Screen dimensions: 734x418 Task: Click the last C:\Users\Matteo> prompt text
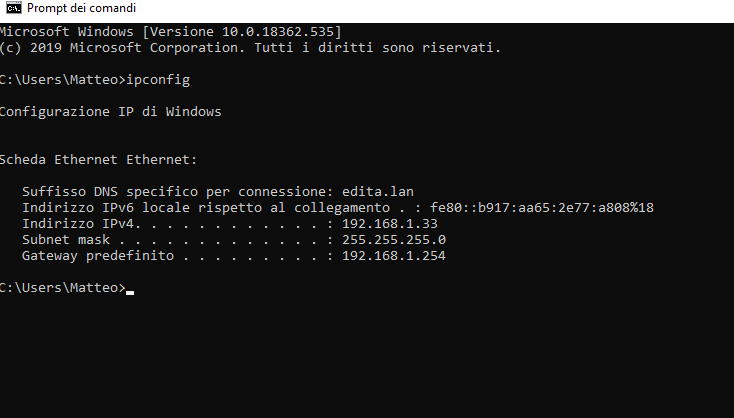(62, 287)
